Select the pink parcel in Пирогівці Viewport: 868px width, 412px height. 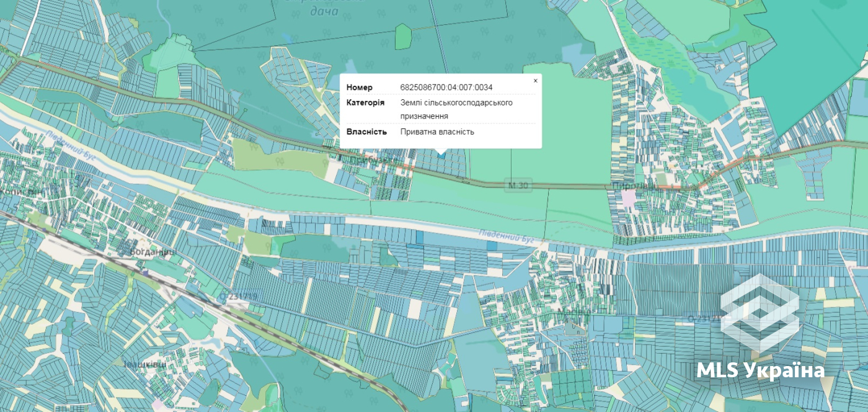628,198
